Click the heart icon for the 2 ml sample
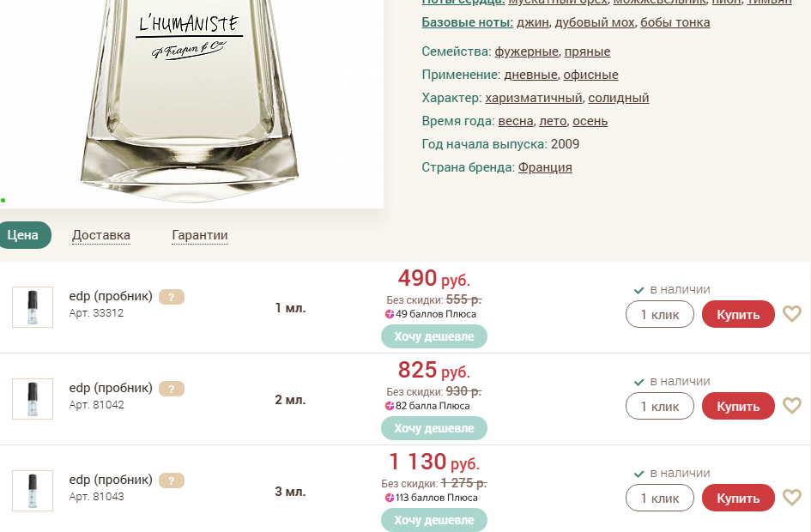This screenshot has height=532, width=811. click(x=792, y=406)
